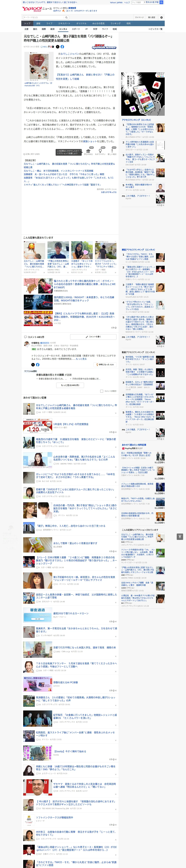Open the 審査通過 card loan ad thumbnail

[x=38, y=615]
